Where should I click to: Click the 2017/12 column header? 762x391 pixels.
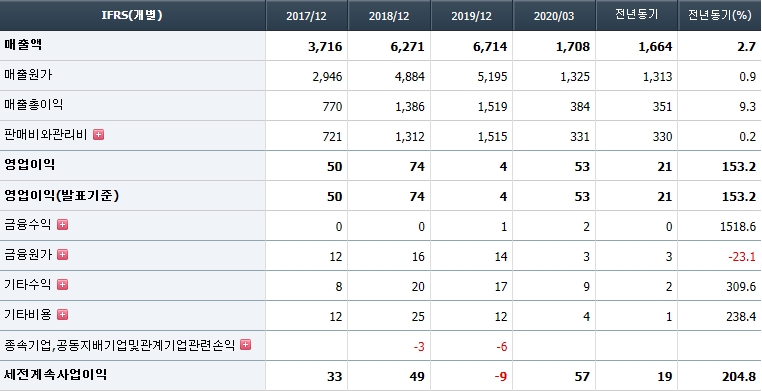[x=307, y=15]
